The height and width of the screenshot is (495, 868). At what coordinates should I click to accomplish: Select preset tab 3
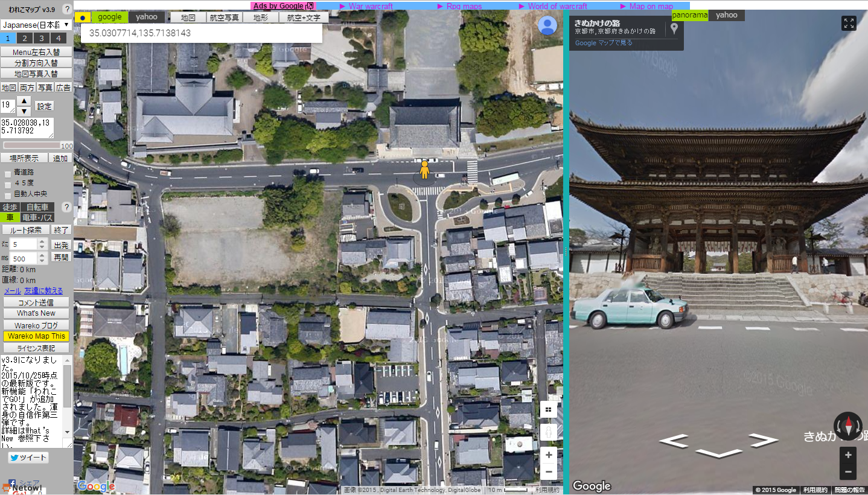tap(41, 38)
